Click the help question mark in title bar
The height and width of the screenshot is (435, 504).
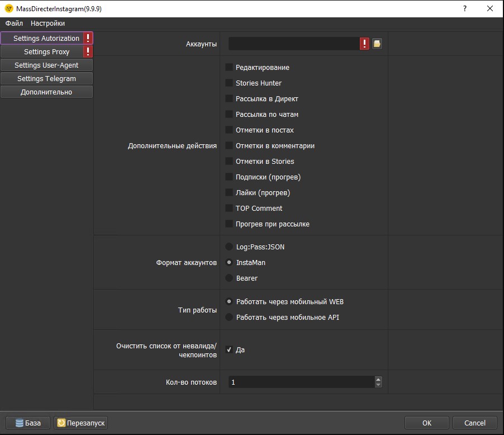tap(465, 8)
